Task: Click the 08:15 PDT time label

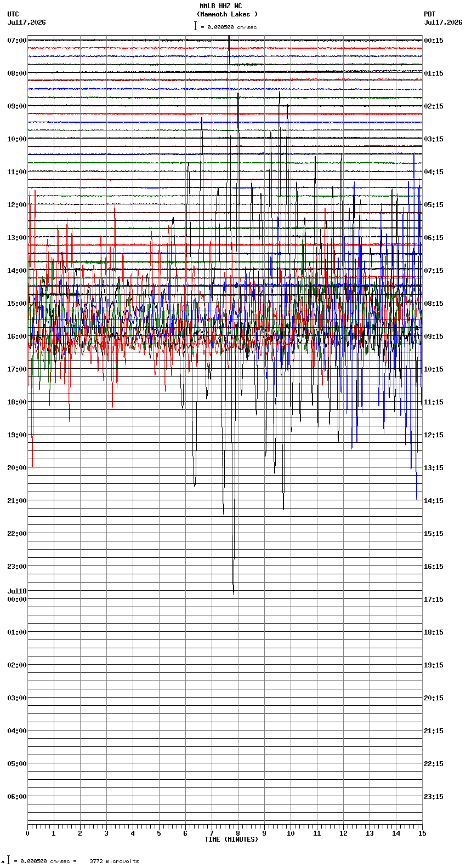Action: point(434,304)
